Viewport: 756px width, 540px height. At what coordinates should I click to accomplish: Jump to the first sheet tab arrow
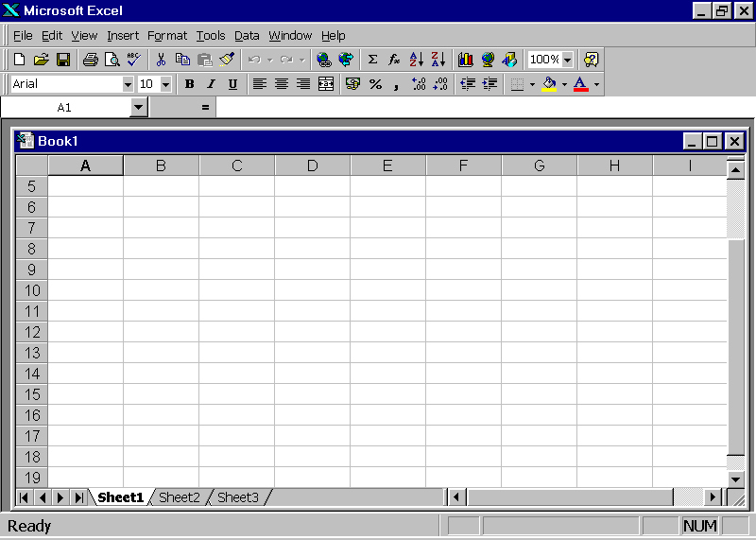[x=24, y=497]
